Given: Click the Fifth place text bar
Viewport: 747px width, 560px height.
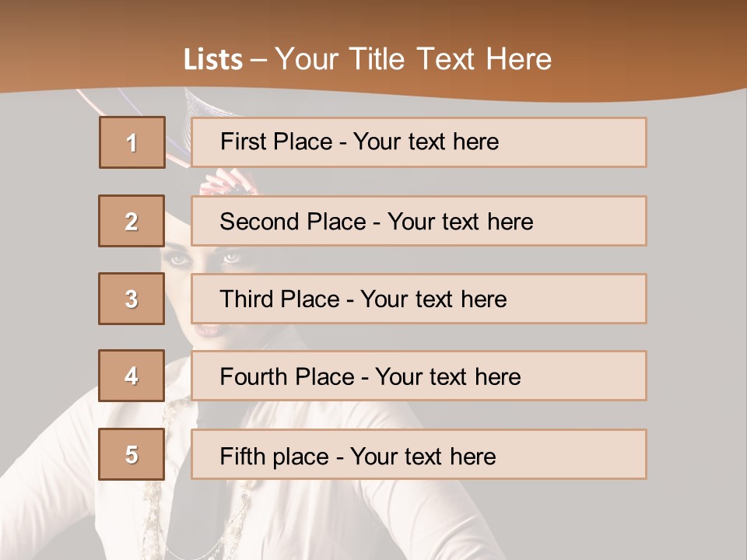Looking at the screenshot, I should 419,454.
